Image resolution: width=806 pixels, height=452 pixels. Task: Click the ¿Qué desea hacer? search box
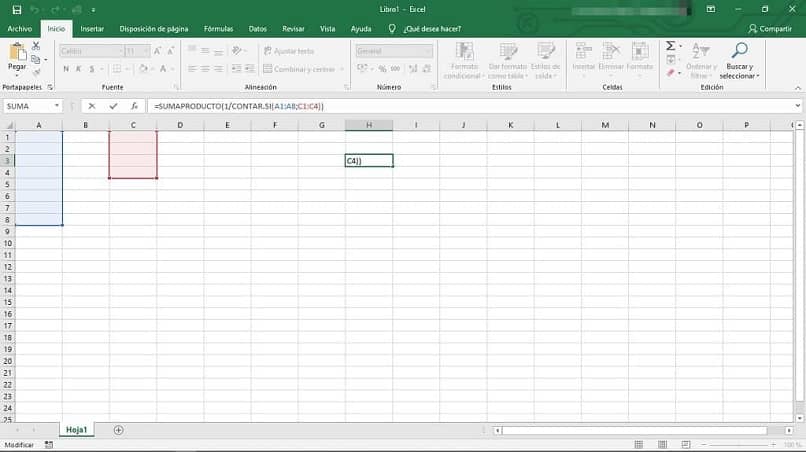(432, 29)
